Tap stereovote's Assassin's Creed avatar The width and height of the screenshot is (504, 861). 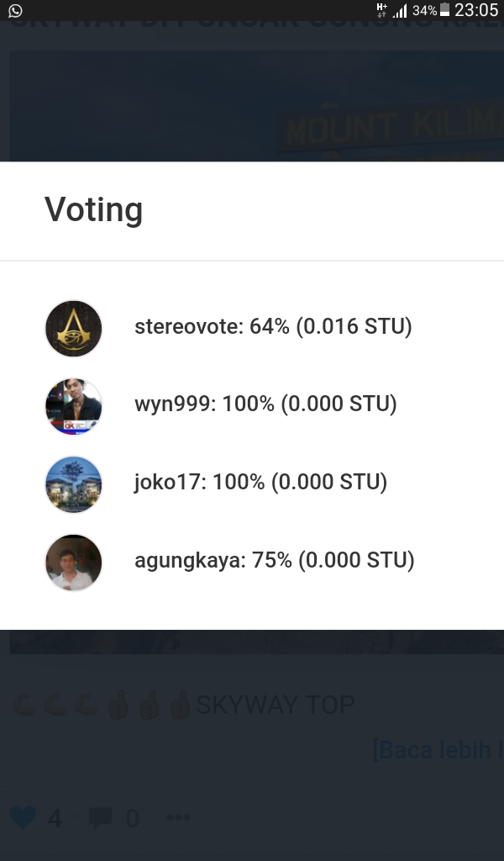(x=73, y=328)
